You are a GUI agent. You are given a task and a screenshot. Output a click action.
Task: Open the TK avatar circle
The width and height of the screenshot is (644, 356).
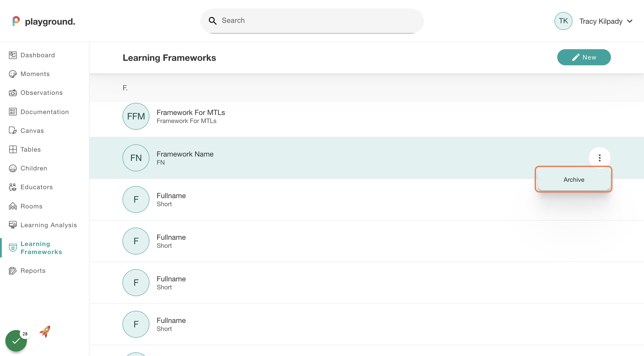563,21
